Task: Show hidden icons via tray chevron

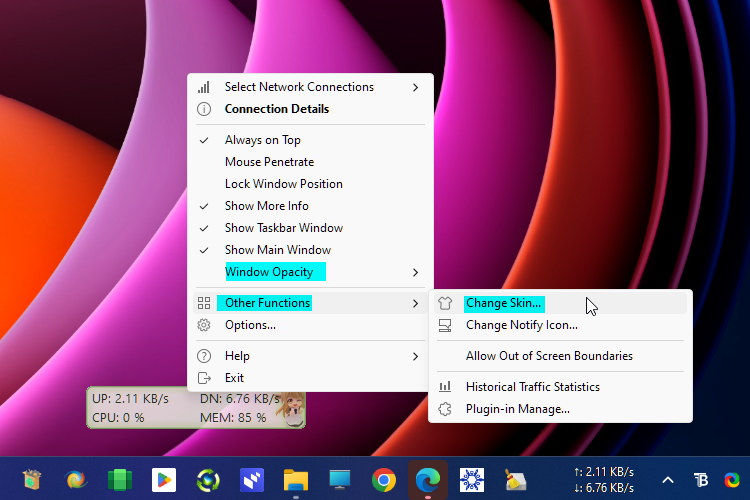Action: (668, 480)
